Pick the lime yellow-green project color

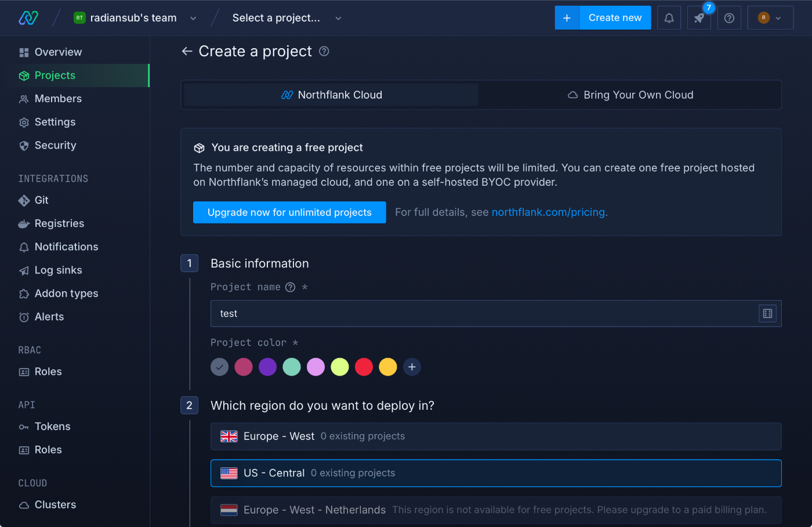340,367
